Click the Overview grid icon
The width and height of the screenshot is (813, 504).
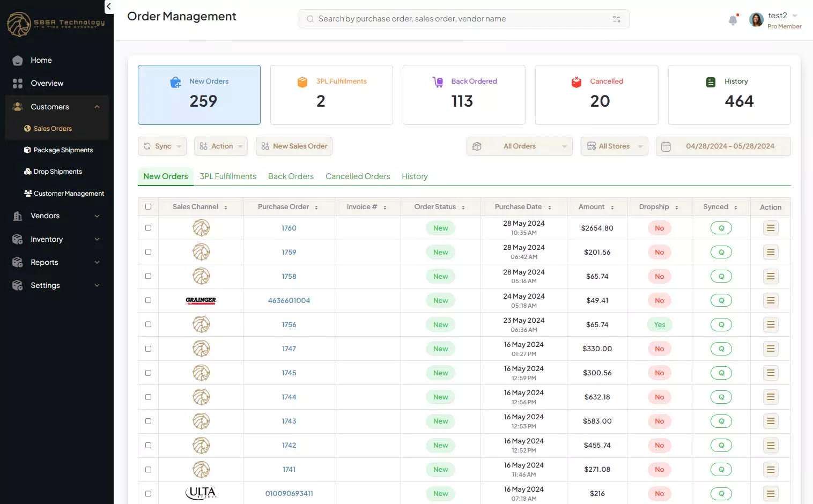(17, 83)
